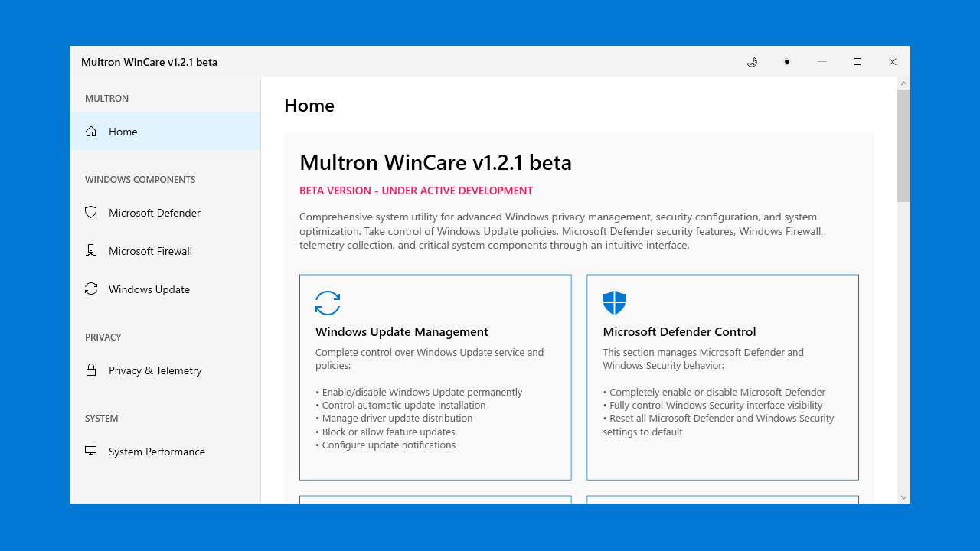This screenshot has height=551, width=980.
Task: Select the Microsoft Firewall icon
Action: (90, 250)
